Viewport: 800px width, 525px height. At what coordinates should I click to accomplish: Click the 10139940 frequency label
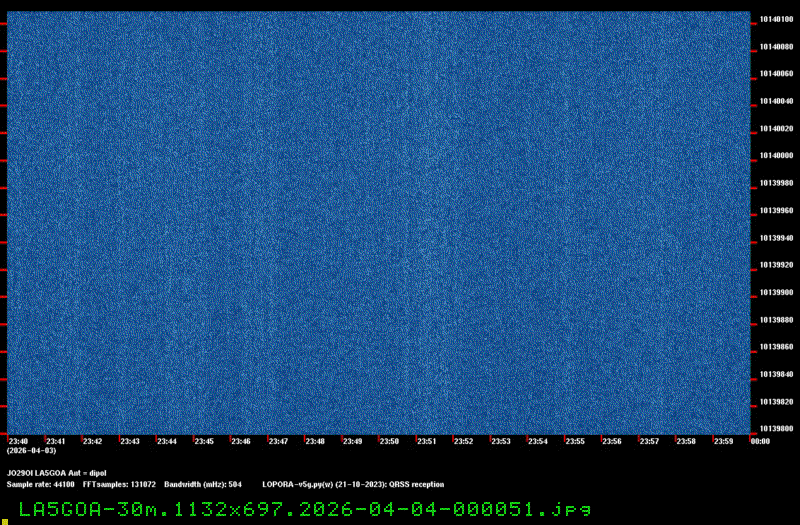777,238
